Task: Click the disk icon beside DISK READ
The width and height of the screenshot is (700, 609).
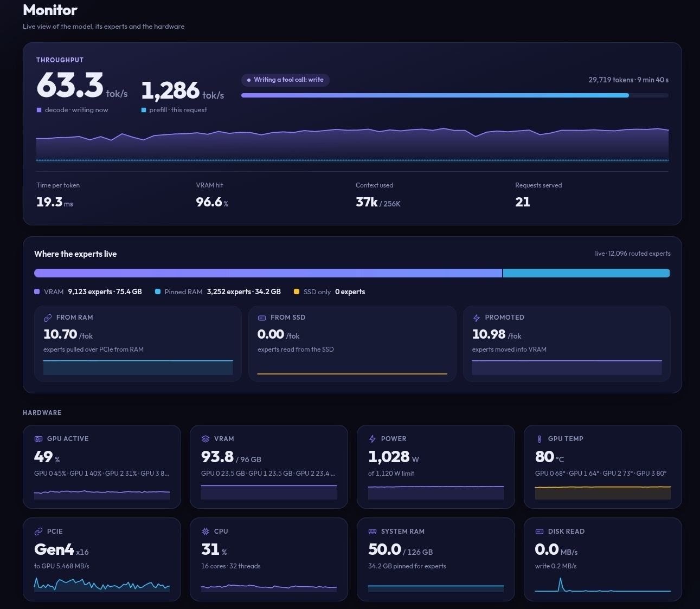Action: tap(540, 532)
